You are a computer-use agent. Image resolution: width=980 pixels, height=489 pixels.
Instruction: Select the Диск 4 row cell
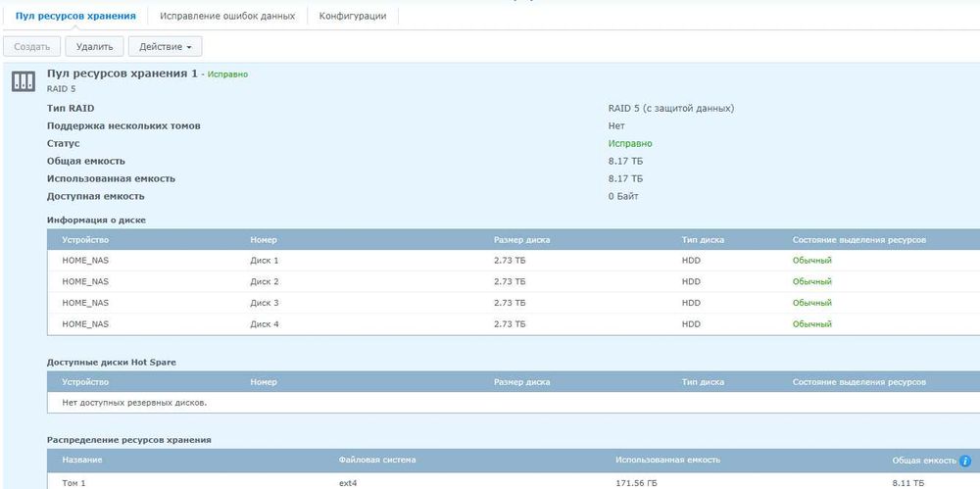tap(265, 324)
